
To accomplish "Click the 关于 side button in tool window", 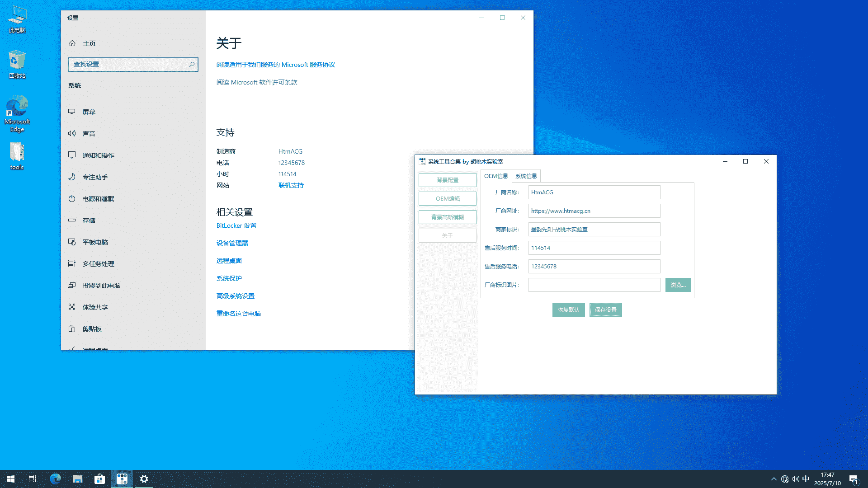I will pos(448,235).
